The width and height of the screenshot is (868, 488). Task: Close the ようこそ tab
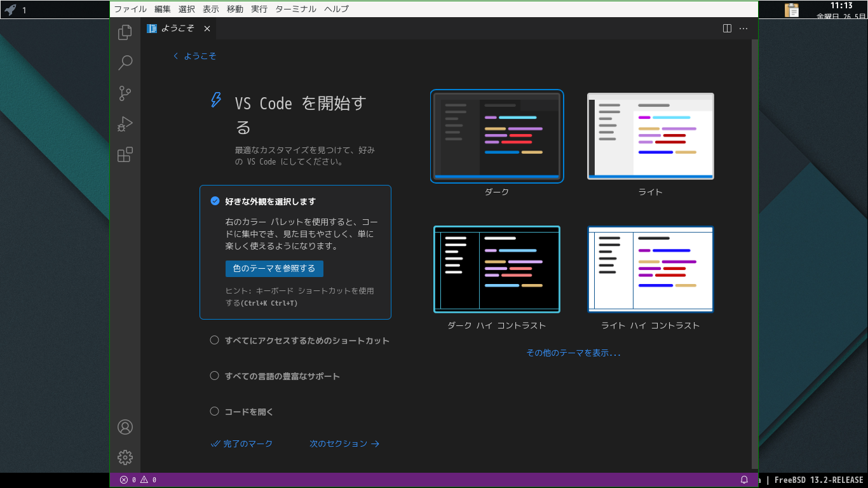(207, 29)
